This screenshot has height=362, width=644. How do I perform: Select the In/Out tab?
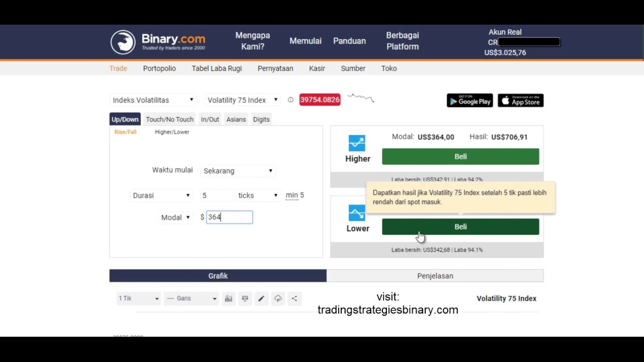click(x=210, y=119)
